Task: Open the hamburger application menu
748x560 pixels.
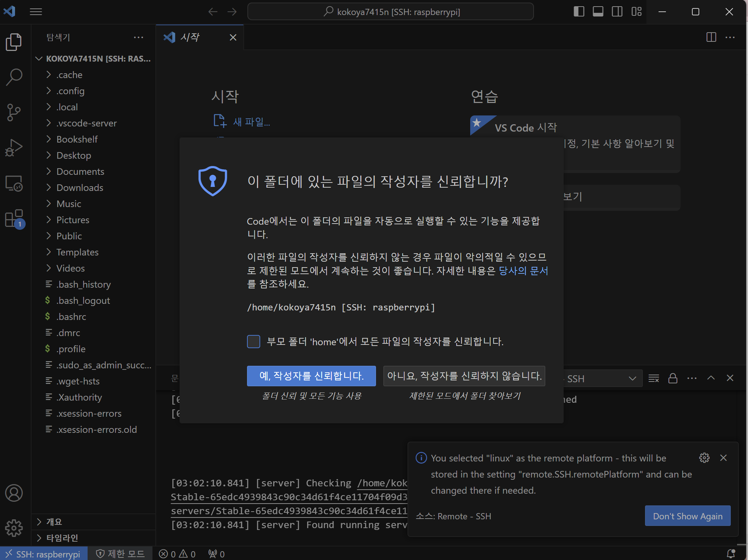Action: (x=36, y=12)
